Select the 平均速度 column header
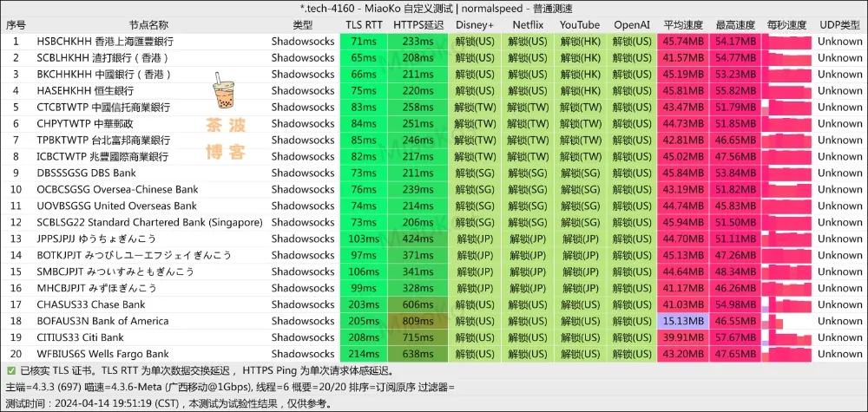Screen dimensions: 868x412 click(683, 25)
